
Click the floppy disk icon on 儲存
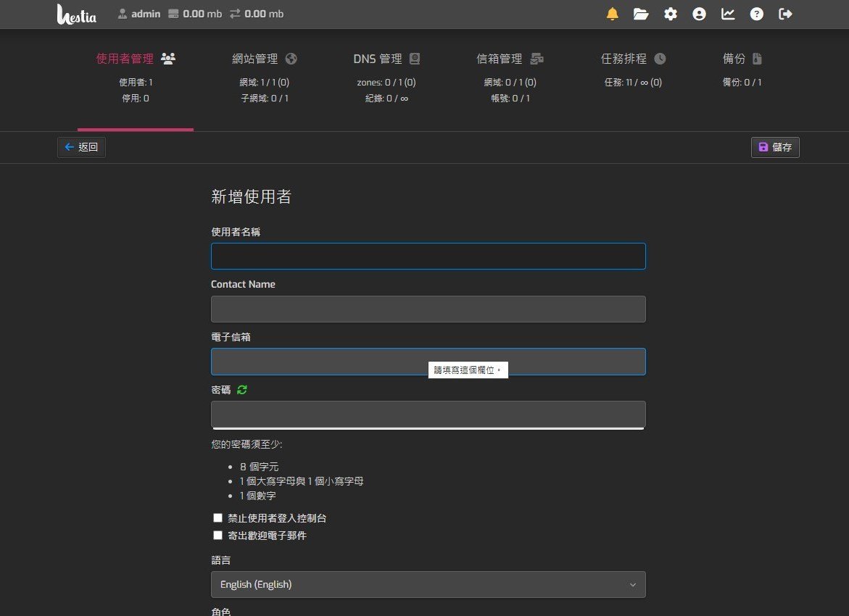(763, 147)
